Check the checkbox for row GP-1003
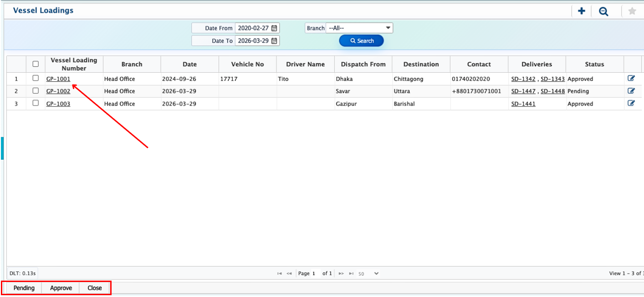The width and height of the screenshot is (644, 297). [36, 103]
